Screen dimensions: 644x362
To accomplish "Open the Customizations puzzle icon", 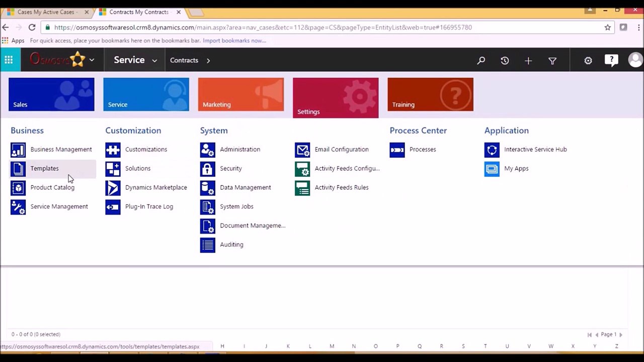I will (x=113, y=150).
